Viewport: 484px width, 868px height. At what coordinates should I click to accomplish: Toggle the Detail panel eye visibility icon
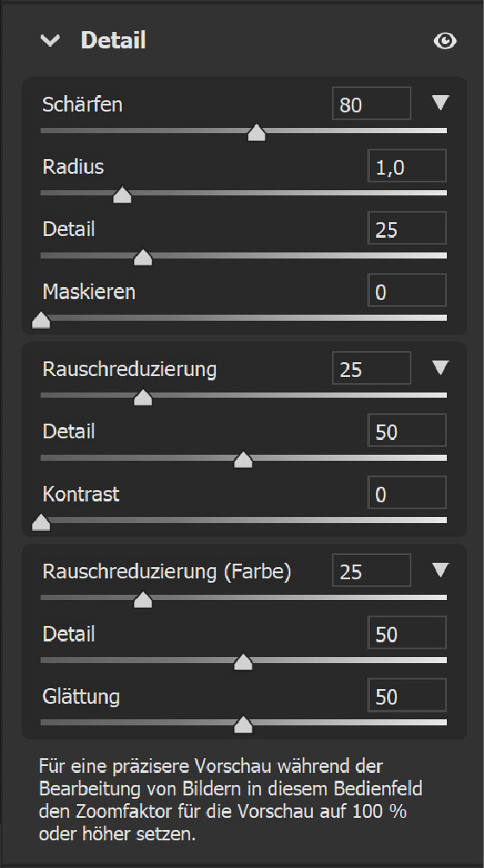click(445, 41)
